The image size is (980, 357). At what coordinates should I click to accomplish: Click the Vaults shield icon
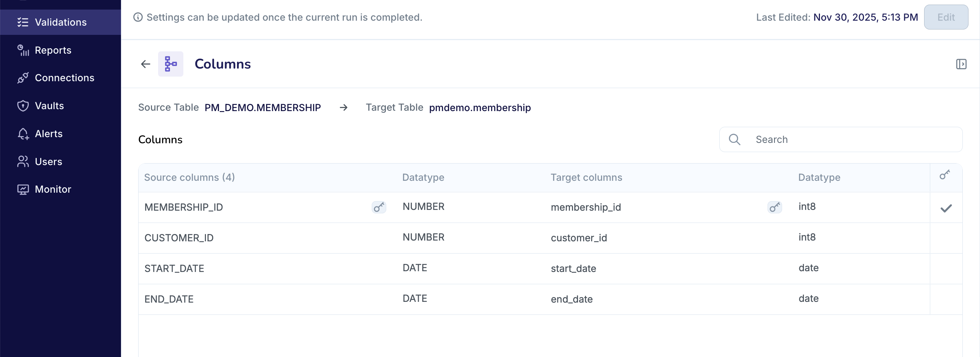[x=23, y=106]
